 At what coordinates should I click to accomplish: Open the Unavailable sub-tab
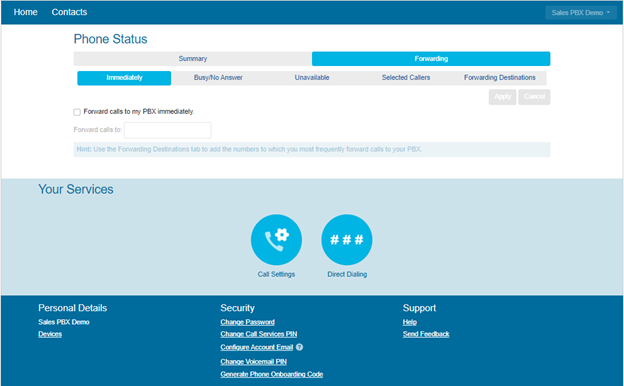point(312,78)
